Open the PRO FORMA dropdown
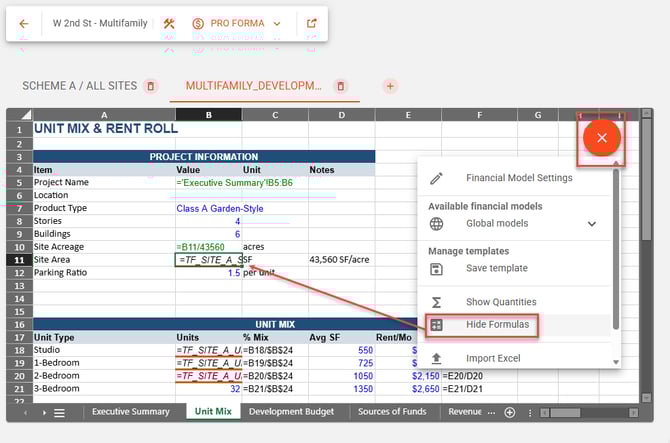 [x=236, y=23]
